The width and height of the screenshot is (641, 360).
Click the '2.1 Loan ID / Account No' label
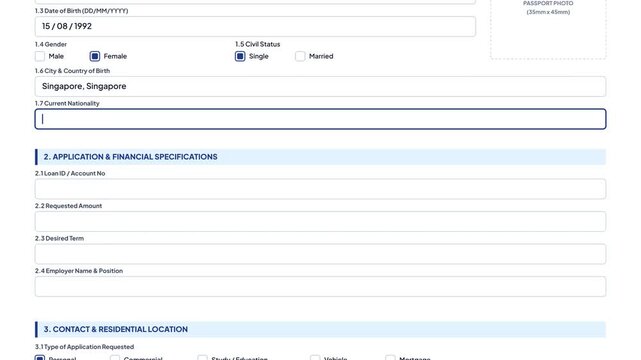pos(70,173)
